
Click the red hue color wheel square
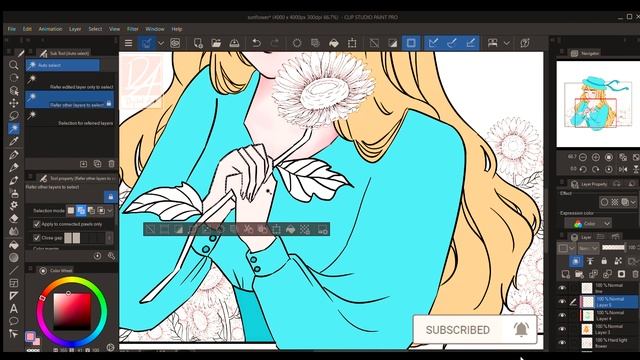pyautogui.click(x=72, y=311)
